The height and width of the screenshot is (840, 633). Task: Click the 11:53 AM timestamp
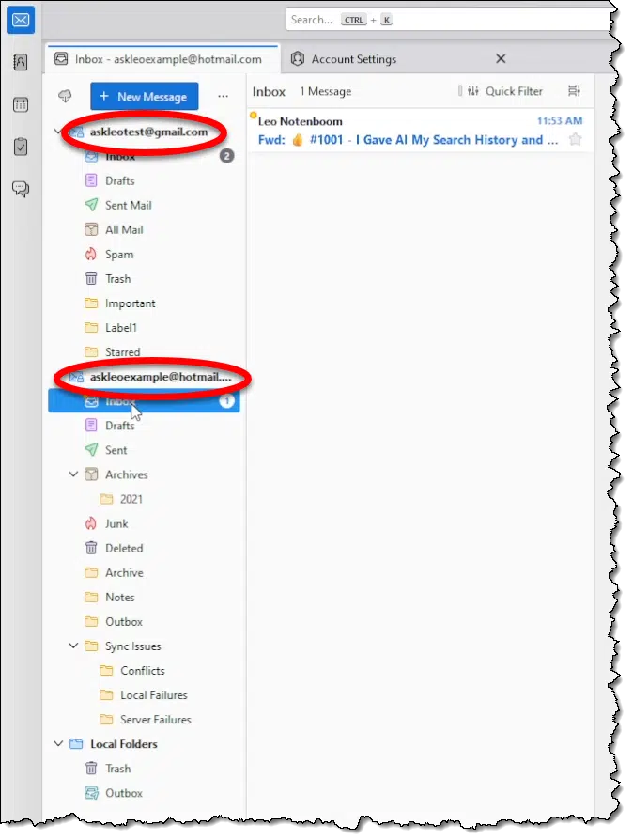(560, 121)
